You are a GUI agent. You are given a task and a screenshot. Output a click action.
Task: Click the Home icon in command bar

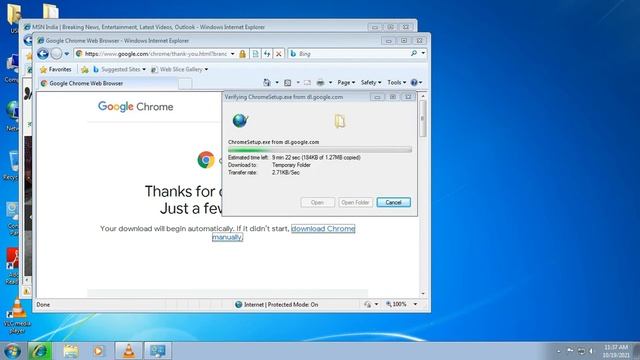tap(267, 82)
